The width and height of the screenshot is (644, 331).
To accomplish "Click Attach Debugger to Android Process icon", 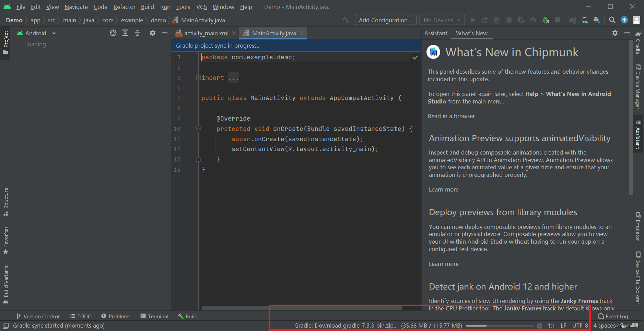I will click(546, 20).
